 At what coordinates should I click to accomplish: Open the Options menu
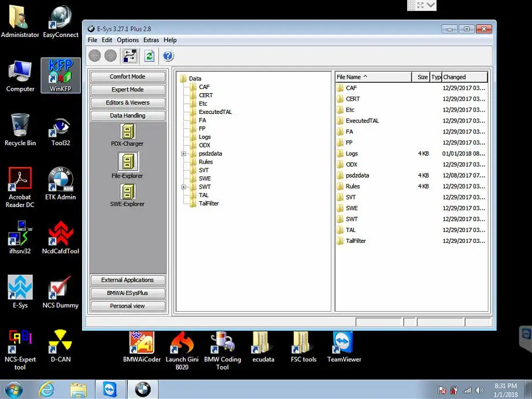[128, 40]
